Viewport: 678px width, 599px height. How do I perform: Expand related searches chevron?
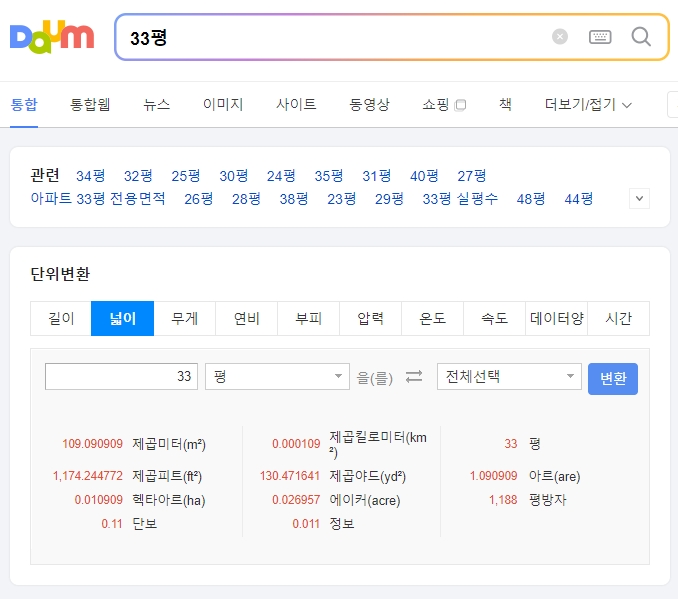[x=639, y=199]
